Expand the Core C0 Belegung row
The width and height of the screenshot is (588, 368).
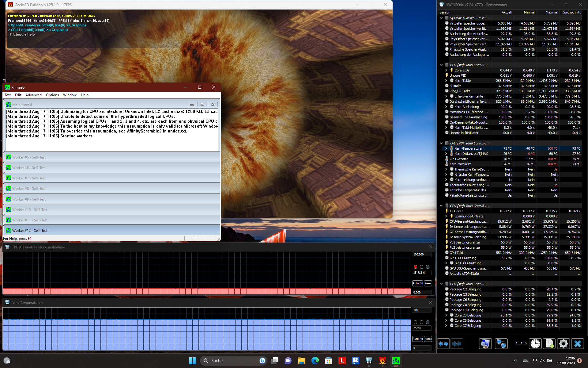point(446,315)
